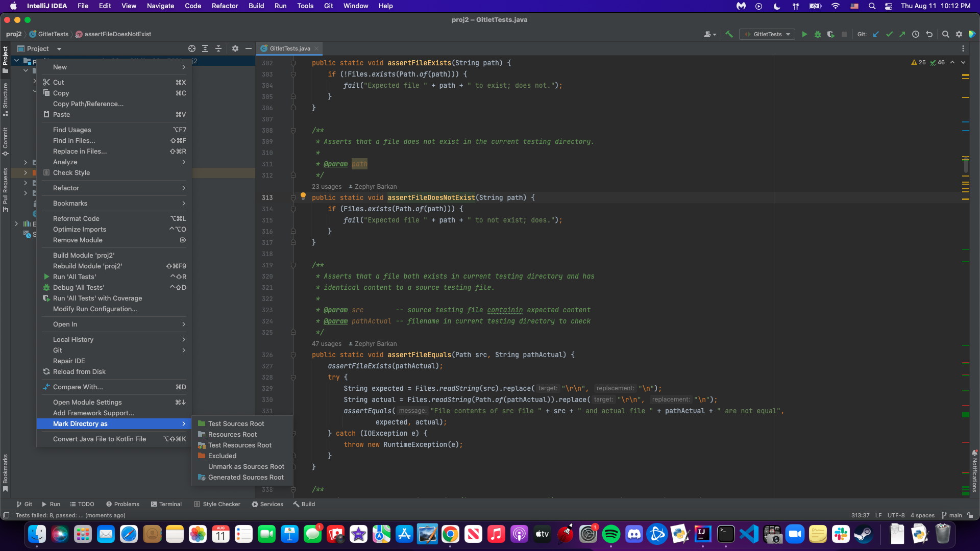The width and height of the screenshot is (980, 551).
Task: Click the Git Show History clock icon
Action: [916, 34]
